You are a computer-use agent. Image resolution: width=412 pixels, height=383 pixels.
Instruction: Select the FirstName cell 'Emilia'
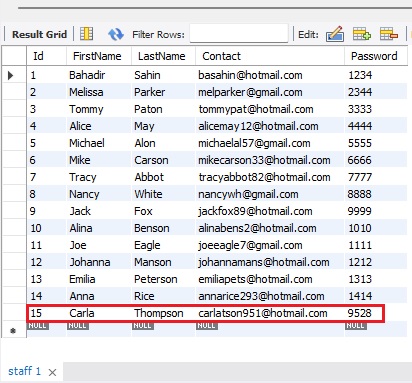[x=99, y=279]
